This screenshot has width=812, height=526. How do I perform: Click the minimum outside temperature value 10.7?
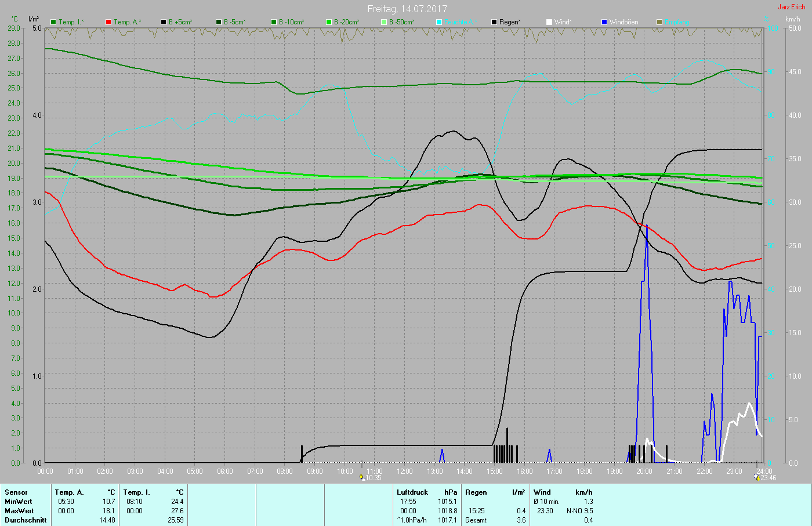coord(108,502)
